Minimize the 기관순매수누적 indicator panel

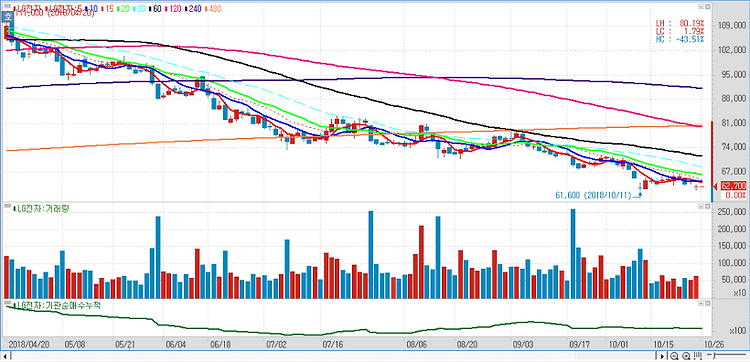[x=701, y=304]
